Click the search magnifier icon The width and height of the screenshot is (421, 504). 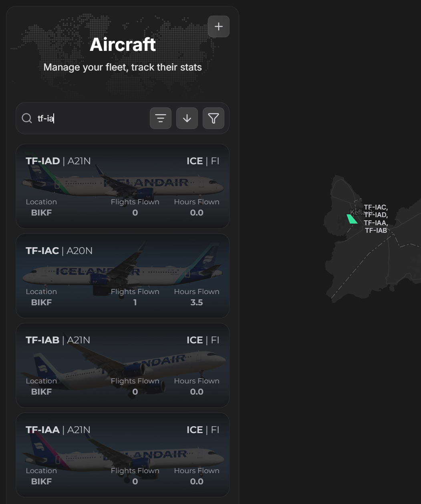27,118
